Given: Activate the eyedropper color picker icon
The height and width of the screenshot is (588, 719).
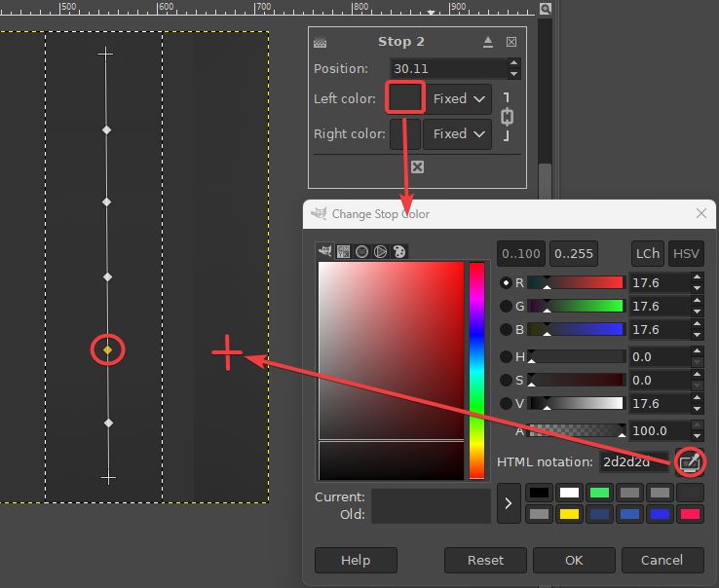Looking at the screenshot, I should [x=690, y=462].
